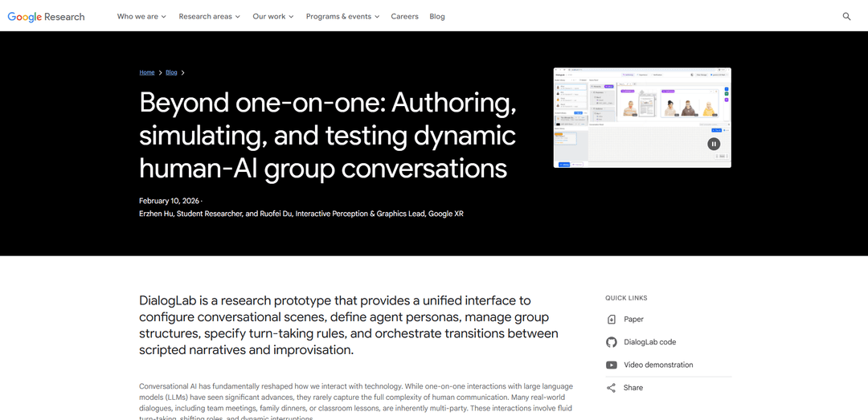Click the Share icon

(x=612, y=388)
